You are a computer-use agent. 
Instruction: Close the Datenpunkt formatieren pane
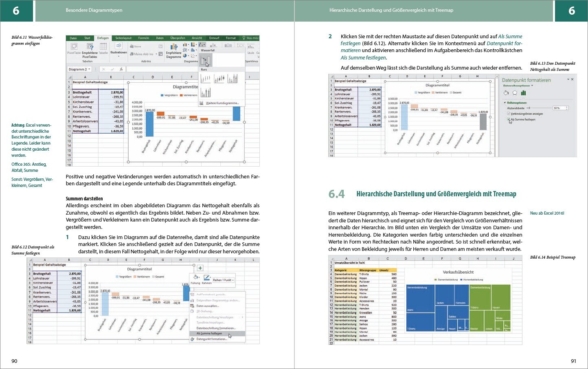pyautogui.click(x=572, y=79)
